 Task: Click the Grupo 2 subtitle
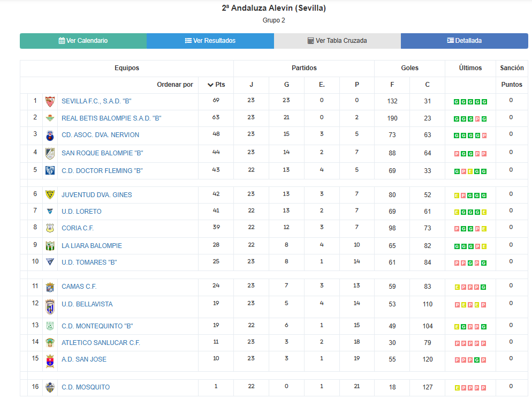[274, 20]
